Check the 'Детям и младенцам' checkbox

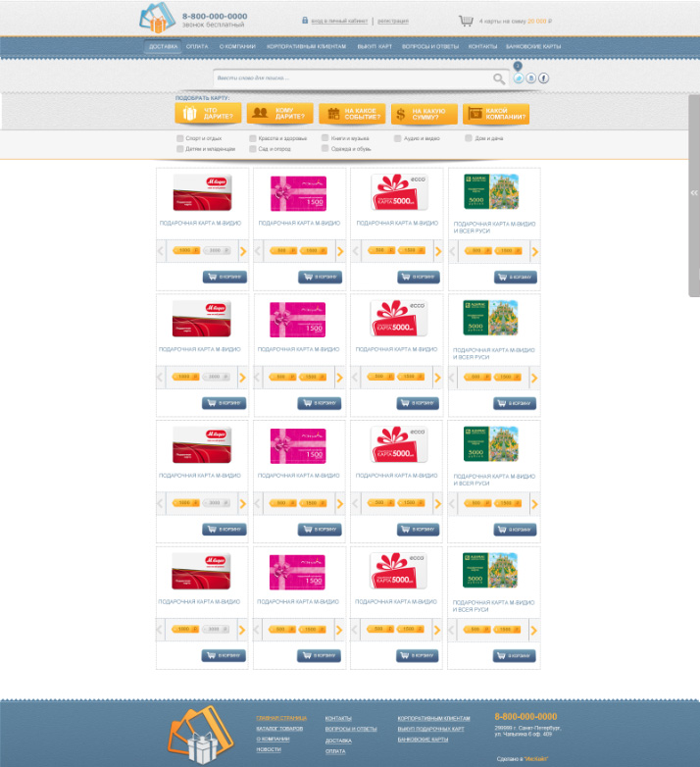pos(179,149)
